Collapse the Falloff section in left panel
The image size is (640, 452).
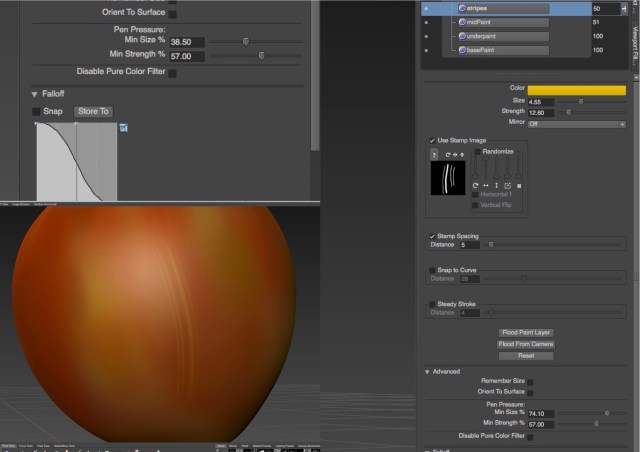click(x=35, y=94)
